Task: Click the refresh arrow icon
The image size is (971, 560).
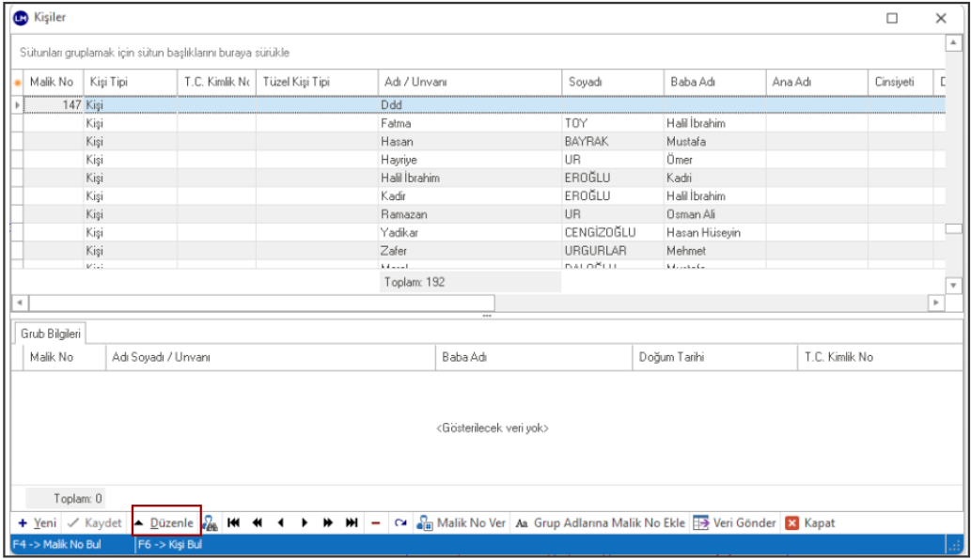Action: click(x=399, y=523)
